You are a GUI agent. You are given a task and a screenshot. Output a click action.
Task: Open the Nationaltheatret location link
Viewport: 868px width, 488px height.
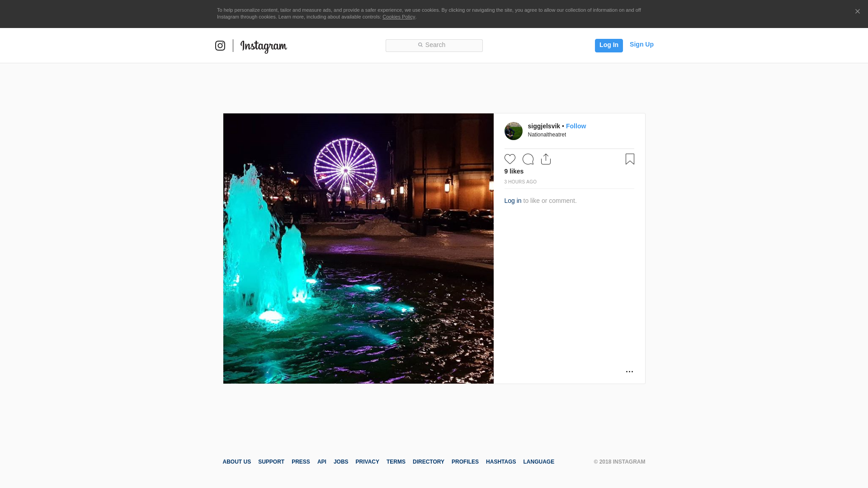pos(547,135)
